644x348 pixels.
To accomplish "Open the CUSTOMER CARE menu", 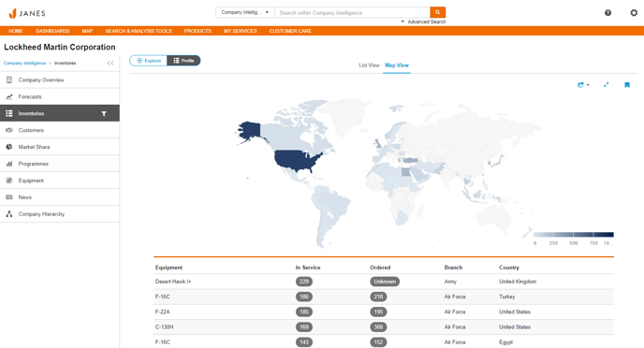I will 290,31.
